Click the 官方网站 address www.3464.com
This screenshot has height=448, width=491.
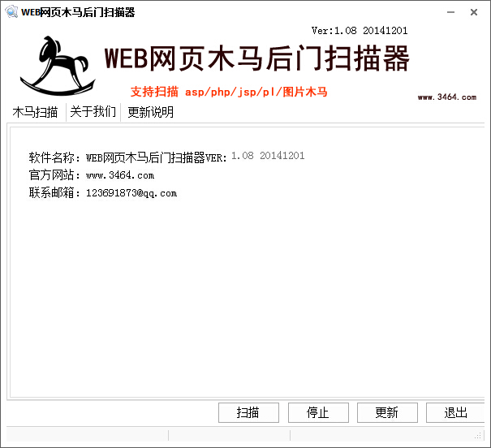coord(119,175)
